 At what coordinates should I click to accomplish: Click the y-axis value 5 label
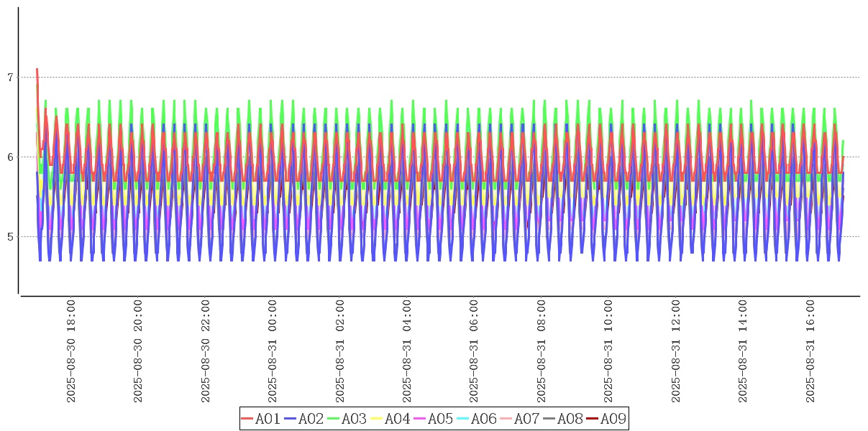(10, 236)
